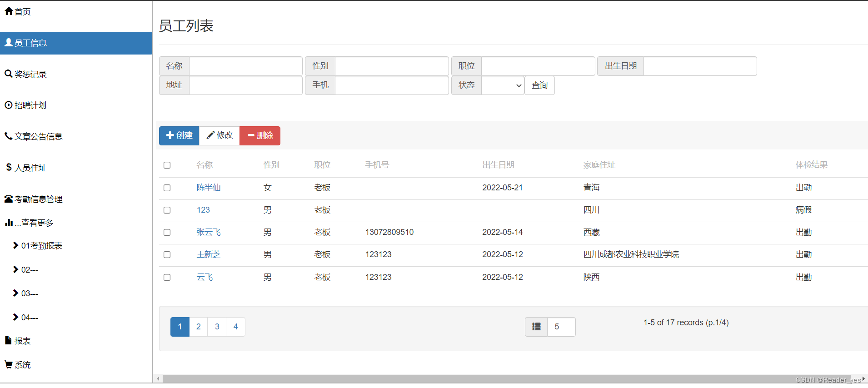Mark the checkbox for 云飞
The image size is (868, 388).
[x=167, y=277]
